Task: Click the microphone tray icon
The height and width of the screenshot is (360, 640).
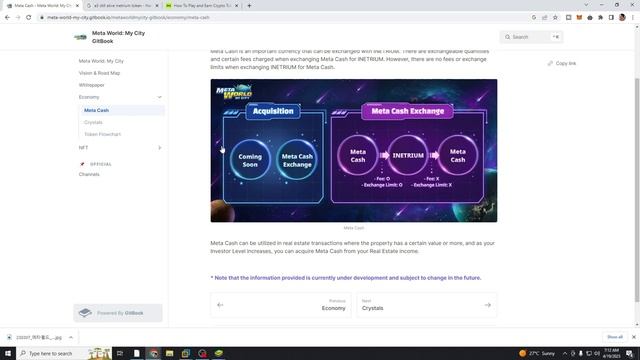Action: pyautogui.click(x=581, y=353)
